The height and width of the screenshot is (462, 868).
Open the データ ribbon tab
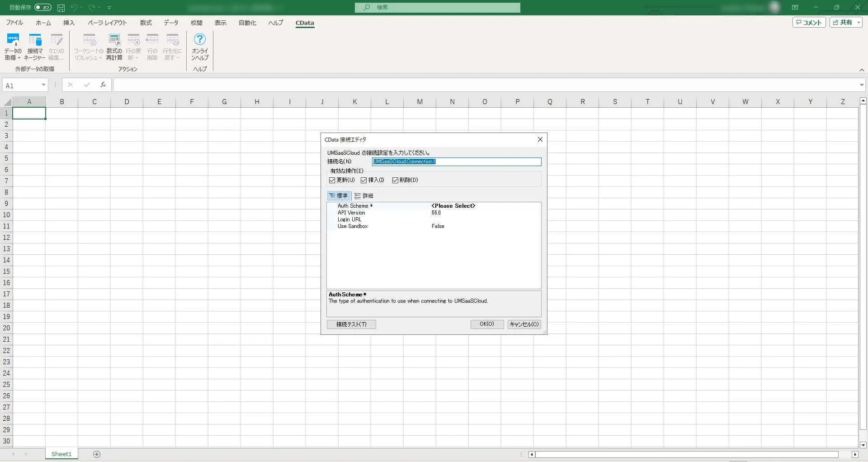point(171,23)
